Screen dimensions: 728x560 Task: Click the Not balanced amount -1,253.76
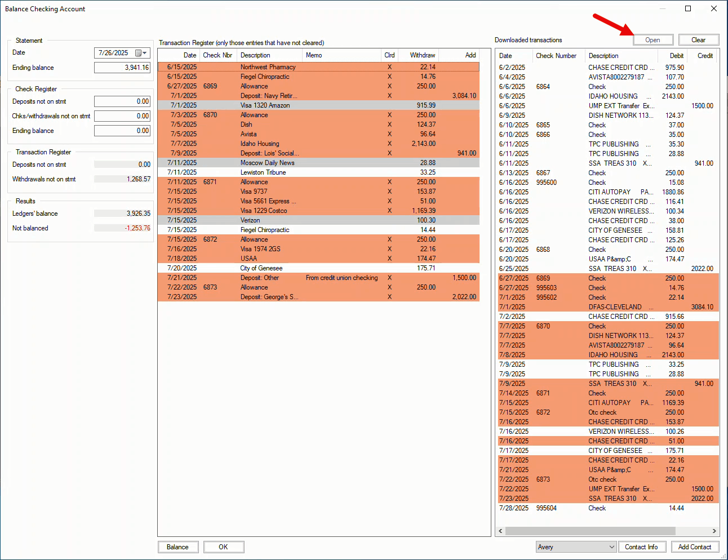coord(137,228)
